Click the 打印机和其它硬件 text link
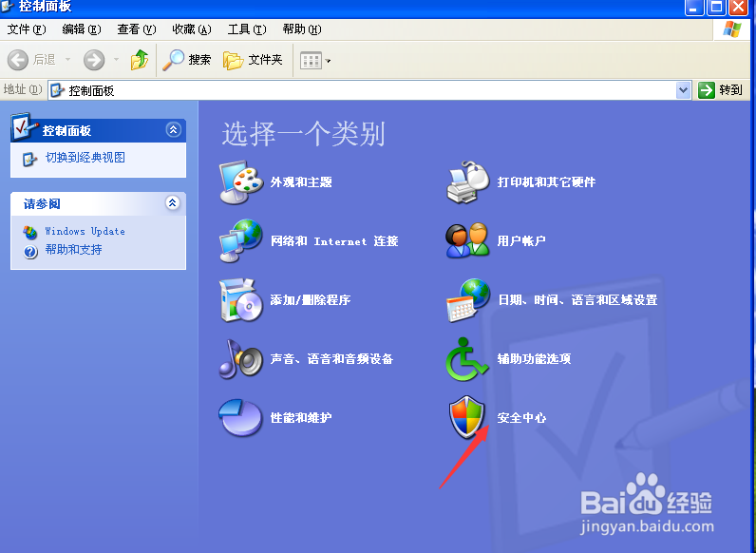The image size is (756, 553). (x=546, y=181)
